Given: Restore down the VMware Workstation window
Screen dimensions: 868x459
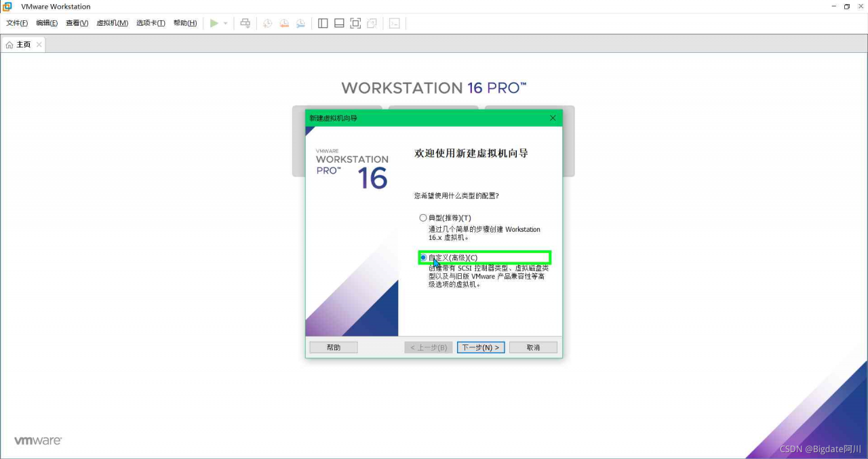Looking at the screenshot, I should 847,6.
